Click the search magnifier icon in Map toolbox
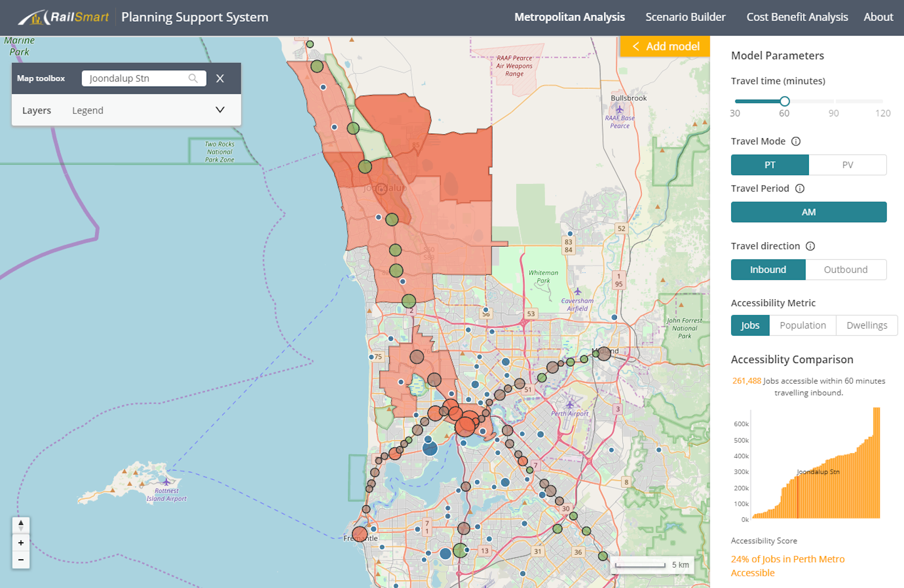Image resolution: width=904 pixels, height=588 pixels. click(193, 78)
